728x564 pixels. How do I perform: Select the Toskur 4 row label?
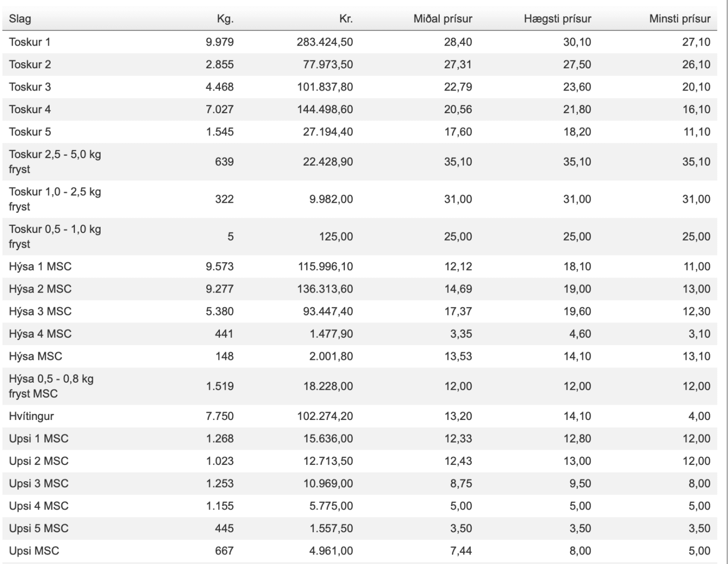point(30,109)
